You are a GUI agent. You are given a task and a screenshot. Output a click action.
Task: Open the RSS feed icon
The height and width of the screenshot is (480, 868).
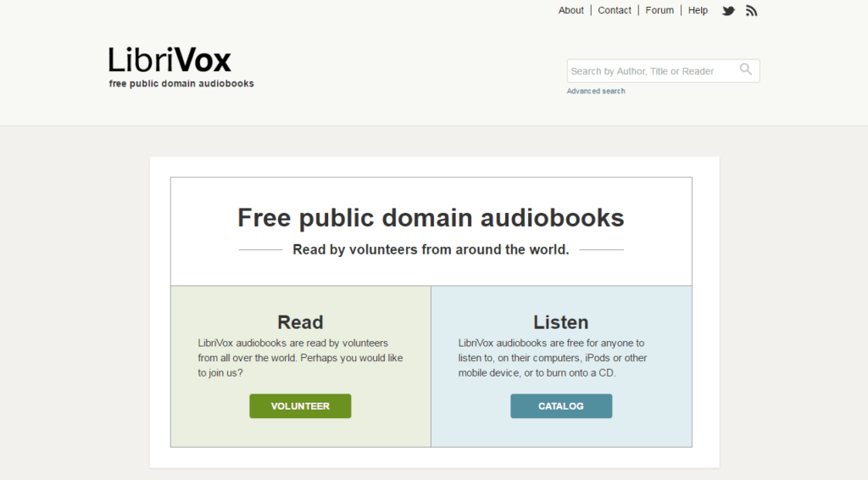pyautogui.click(x=751, y=10)
